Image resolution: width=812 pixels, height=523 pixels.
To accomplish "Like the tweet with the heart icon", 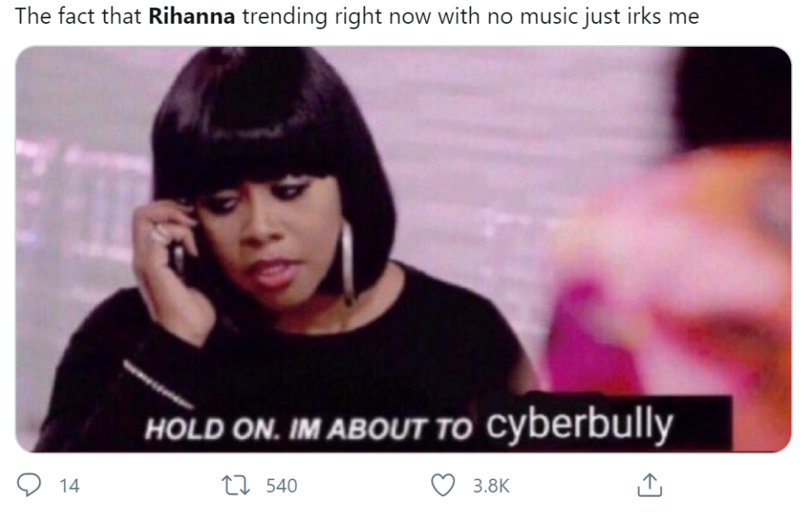I will click(x=442, y=485).
